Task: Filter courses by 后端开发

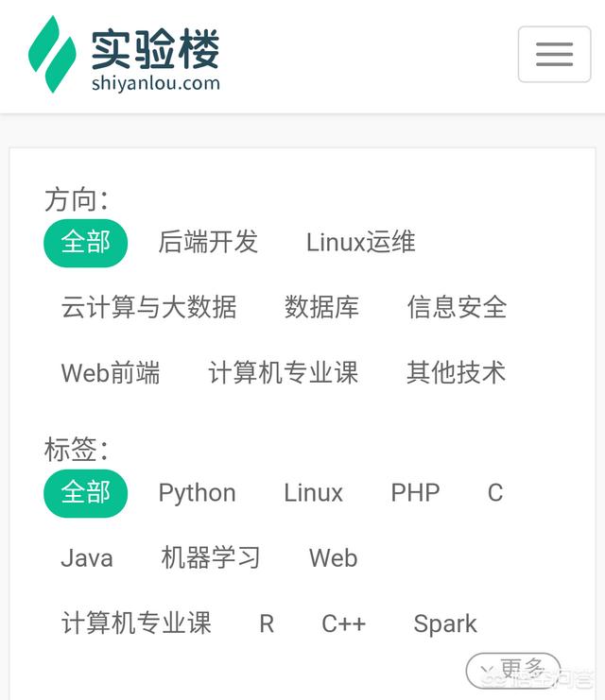Action: pyautogui.click(x=208, y=242)
